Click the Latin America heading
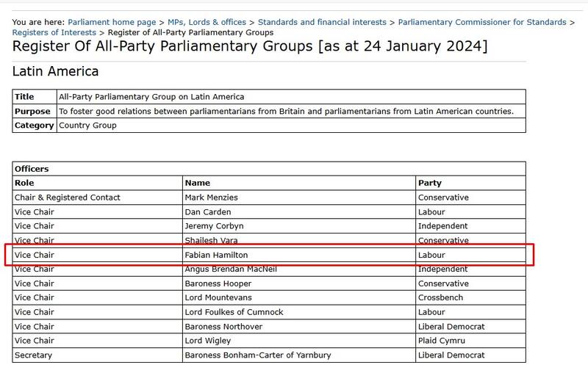This screenshot has height=373, width=588. (56, 71)
